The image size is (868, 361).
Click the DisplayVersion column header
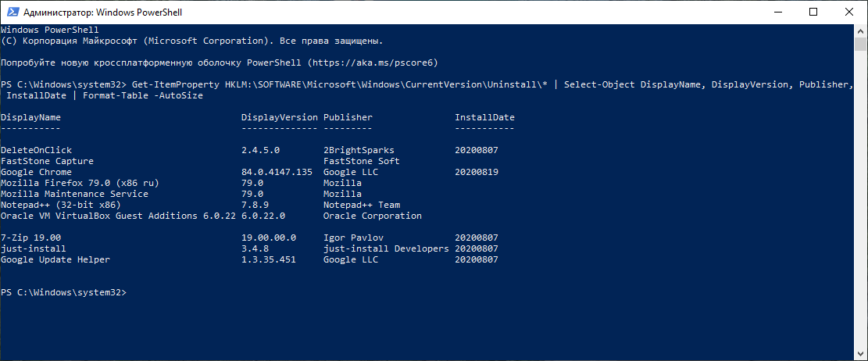[x=280, y=117]
